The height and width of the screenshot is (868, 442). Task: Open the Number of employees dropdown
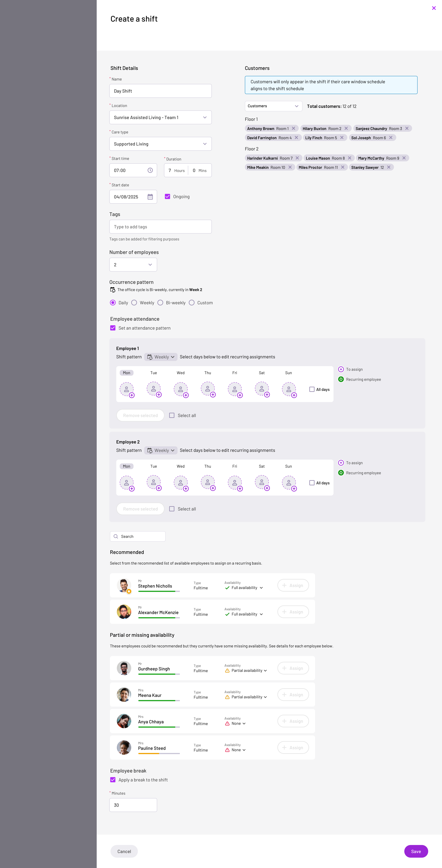coord(133,264)
